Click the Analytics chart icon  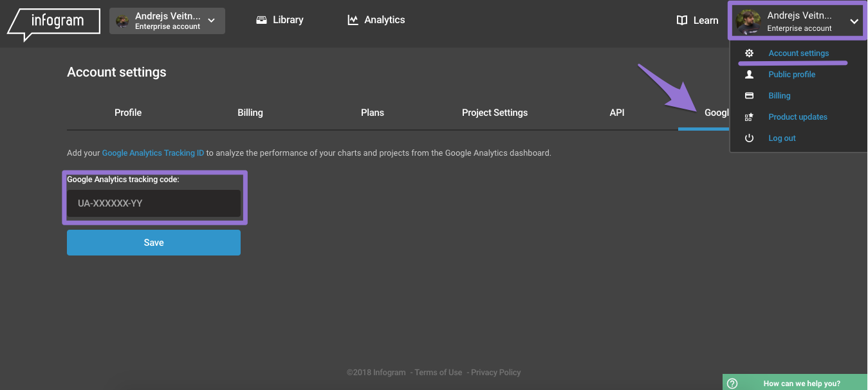coord(353,20)
